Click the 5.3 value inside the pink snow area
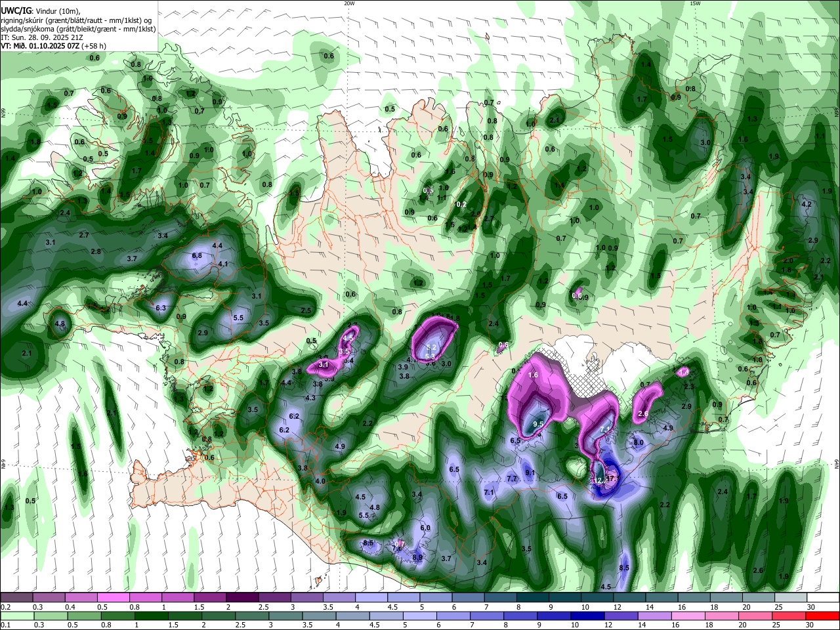 [430, 356]
